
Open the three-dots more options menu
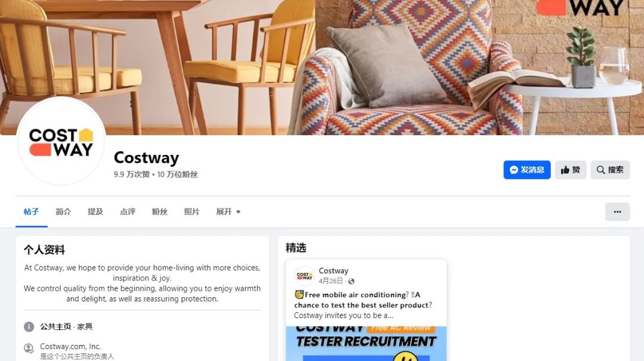pos(617,211)
